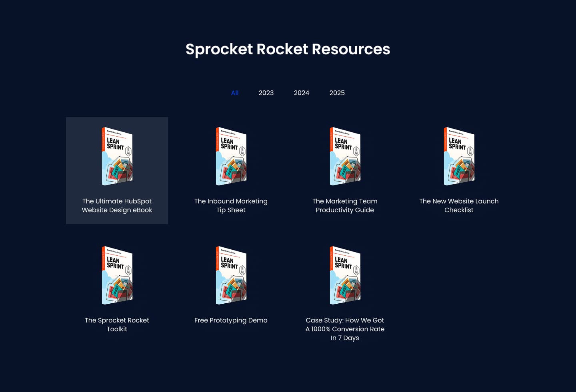Open the Inbound Marketing Tip Sheet cover image

tap(231, 156)
